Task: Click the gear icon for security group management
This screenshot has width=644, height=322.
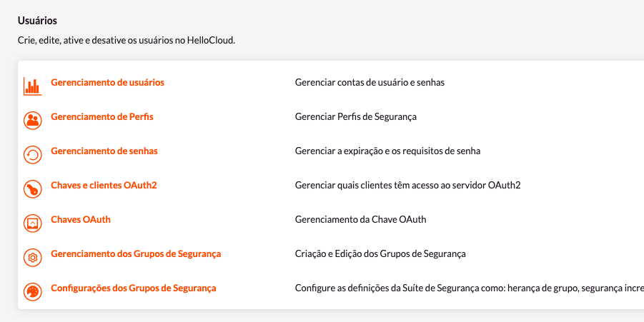Action: [32, 258]
